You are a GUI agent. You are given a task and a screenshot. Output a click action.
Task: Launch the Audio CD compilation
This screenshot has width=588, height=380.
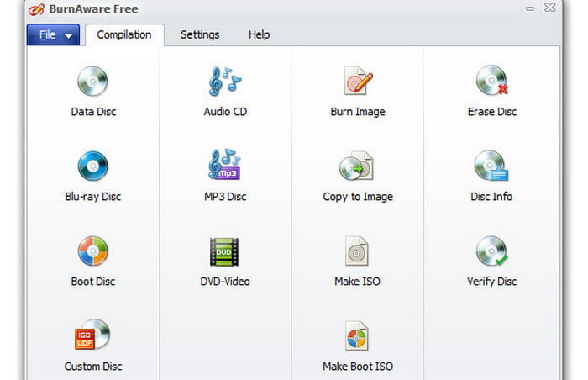(225, 92)
